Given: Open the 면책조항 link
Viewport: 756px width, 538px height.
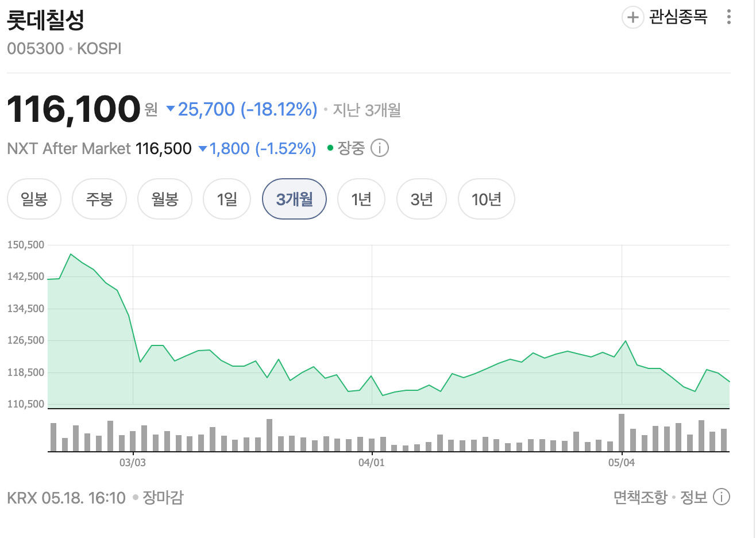Looking at the screenshot, I should pos(640,497).
